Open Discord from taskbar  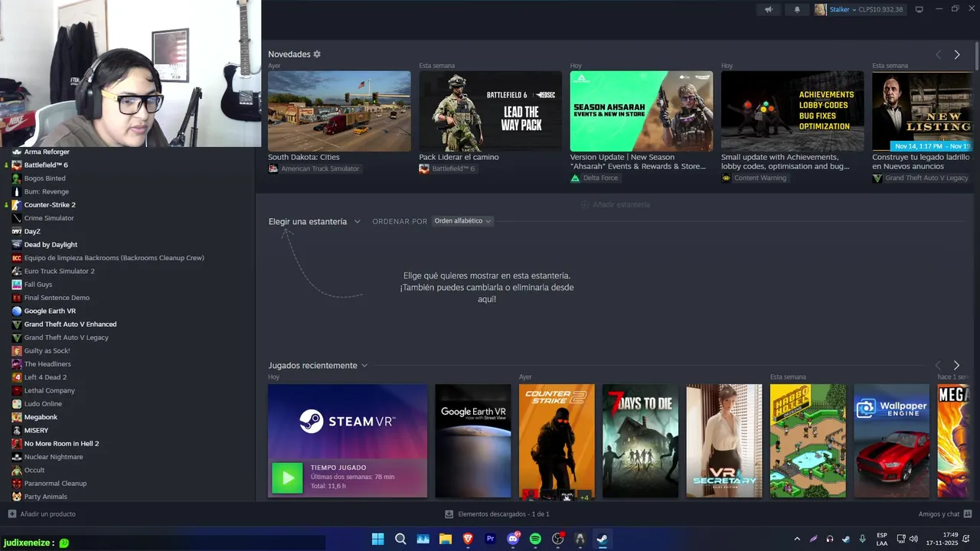tap(513, 539)
